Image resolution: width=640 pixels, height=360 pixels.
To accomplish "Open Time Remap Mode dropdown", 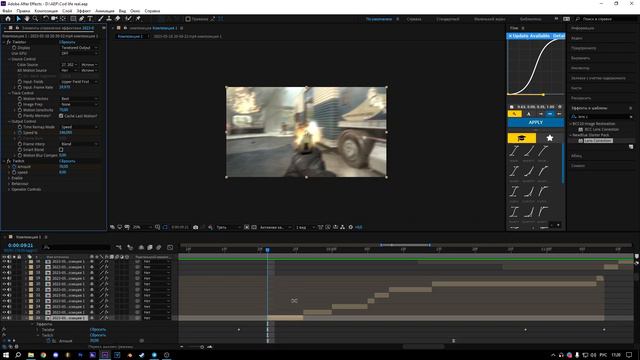I will pos(79,127).
